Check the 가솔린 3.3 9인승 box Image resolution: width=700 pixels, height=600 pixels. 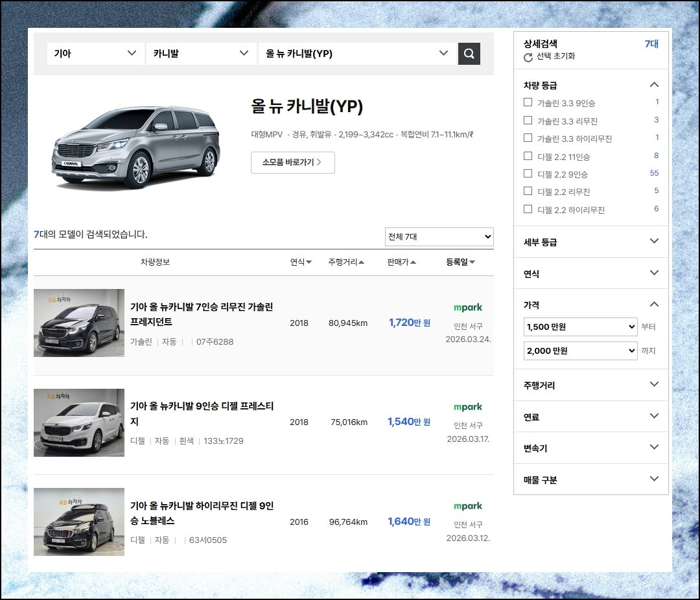[528, 102]
